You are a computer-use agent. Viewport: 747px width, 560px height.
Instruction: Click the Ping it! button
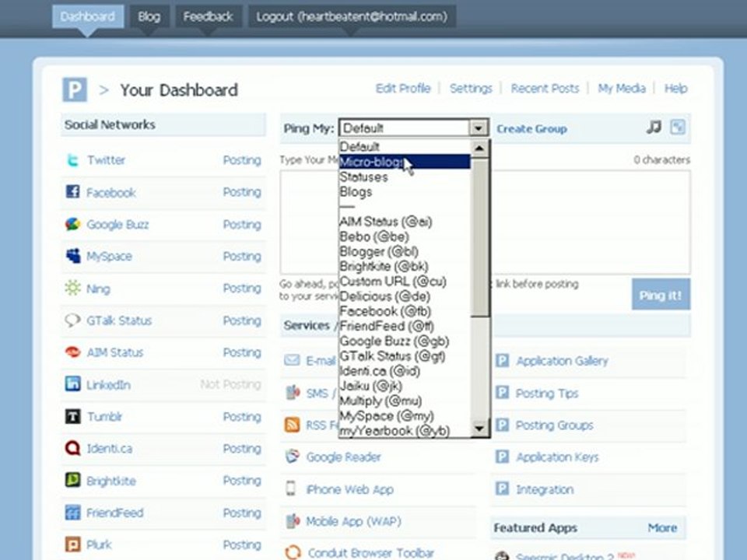tap(661, 295)
